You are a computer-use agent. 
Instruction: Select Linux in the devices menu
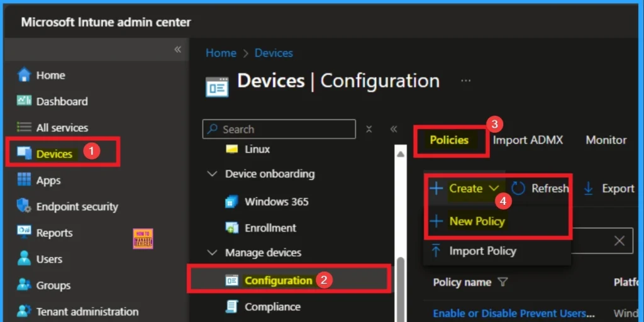coord(257,149)
